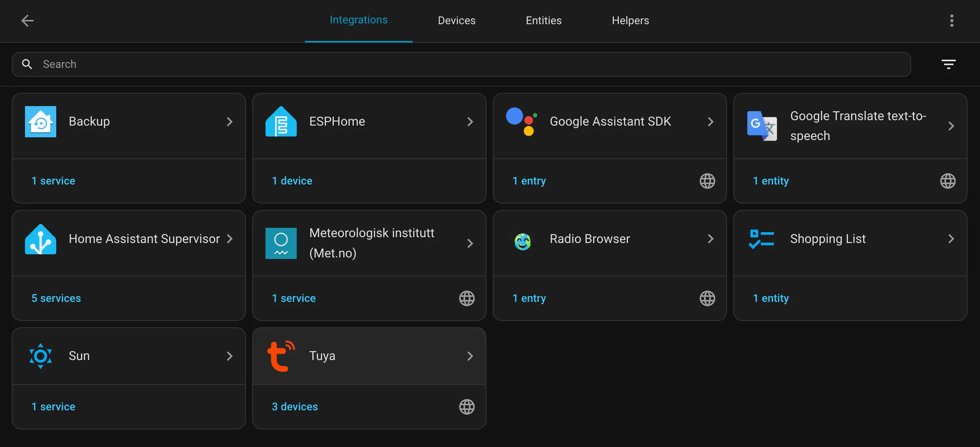Open the 3 devices link under Tuya

295,407
